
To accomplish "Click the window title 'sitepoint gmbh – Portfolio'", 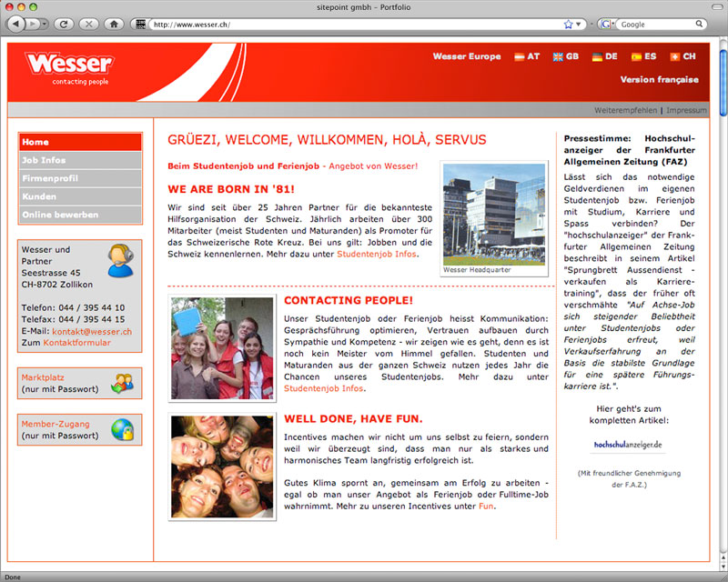I will (x=363, y=7).
